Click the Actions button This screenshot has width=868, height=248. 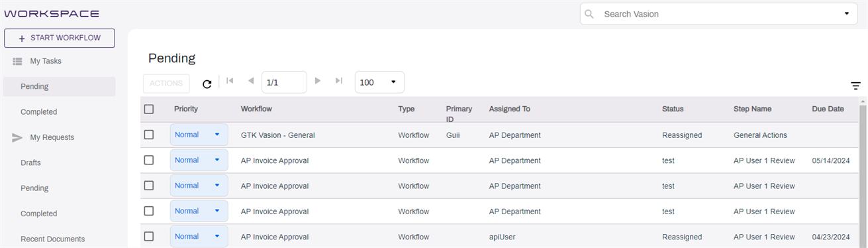(166, 84)
